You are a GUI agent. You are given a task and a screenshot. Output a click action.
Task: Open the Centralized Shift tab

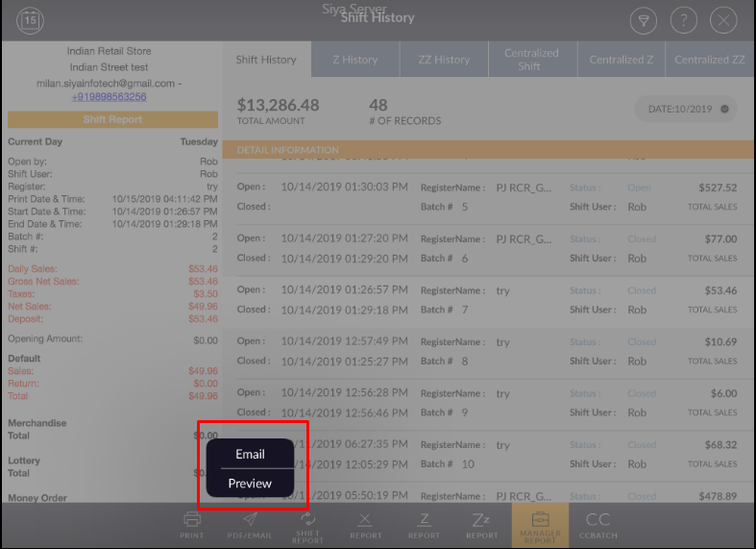click(529, 60)
